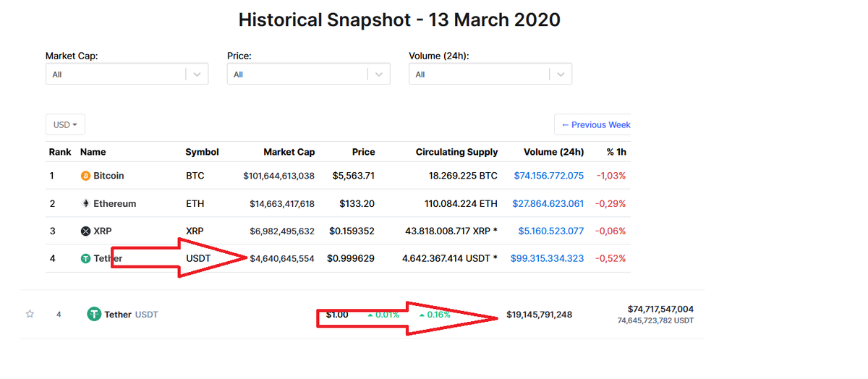Click the XRP logo icon

pyautogui.click(x=85, y=231)
